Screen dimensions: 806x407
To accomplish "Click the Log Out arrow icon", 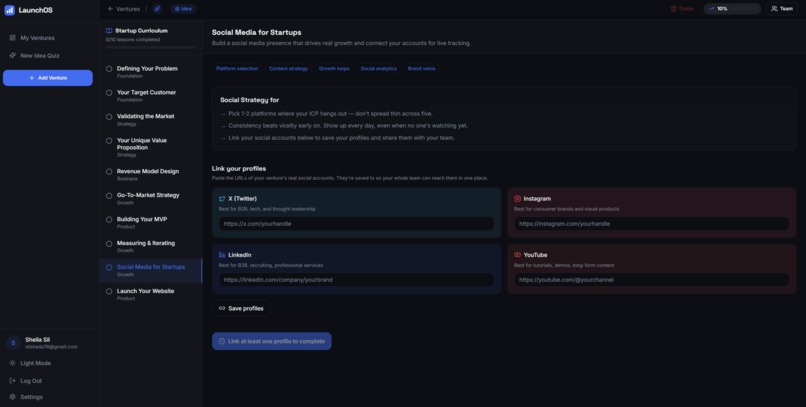I will coord(12,381).
